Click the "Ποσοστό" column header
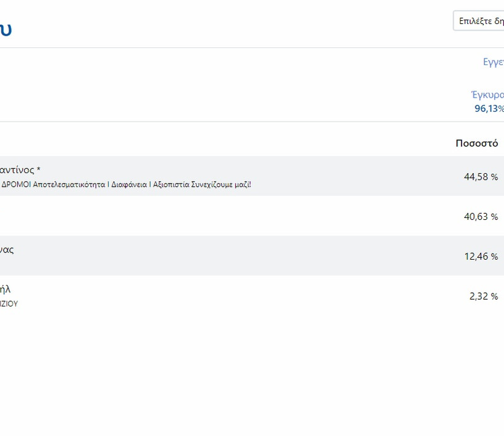The image size is (504, 436). [476, 143]
